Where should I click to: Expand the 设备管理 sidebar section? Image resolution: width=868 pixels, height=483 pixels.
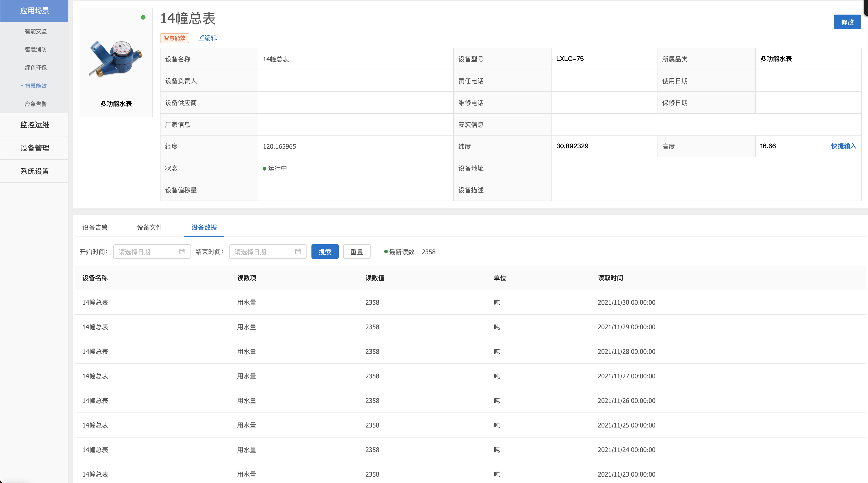coord(34,148)
